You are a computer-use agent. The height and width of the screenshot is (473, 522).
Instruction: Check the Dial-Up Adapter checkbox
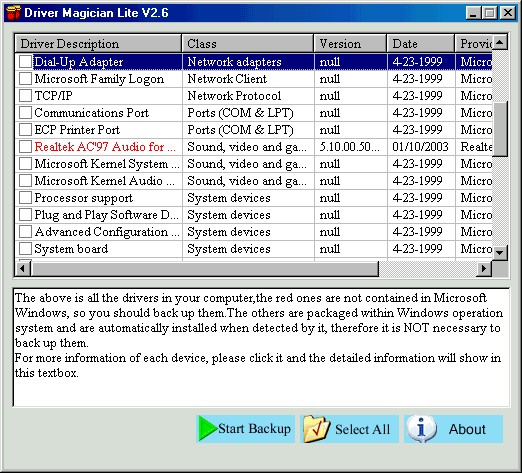point(25,62)
